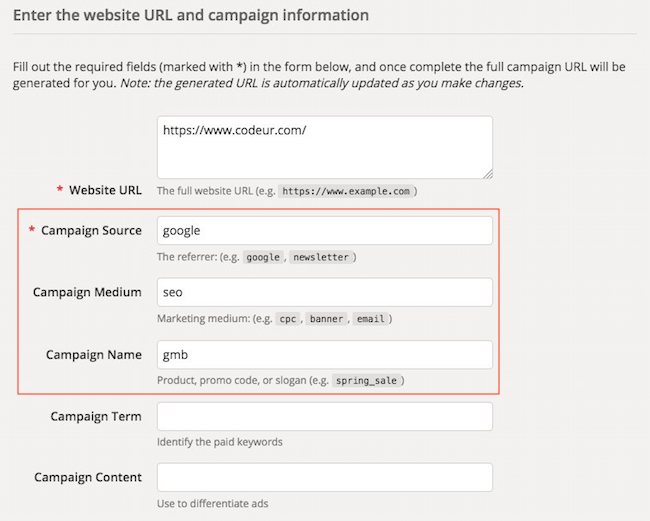The height and width of the screenshot is (521, 650).
Task: Click the Campaign Medium input field
Action: pos(325,292)
